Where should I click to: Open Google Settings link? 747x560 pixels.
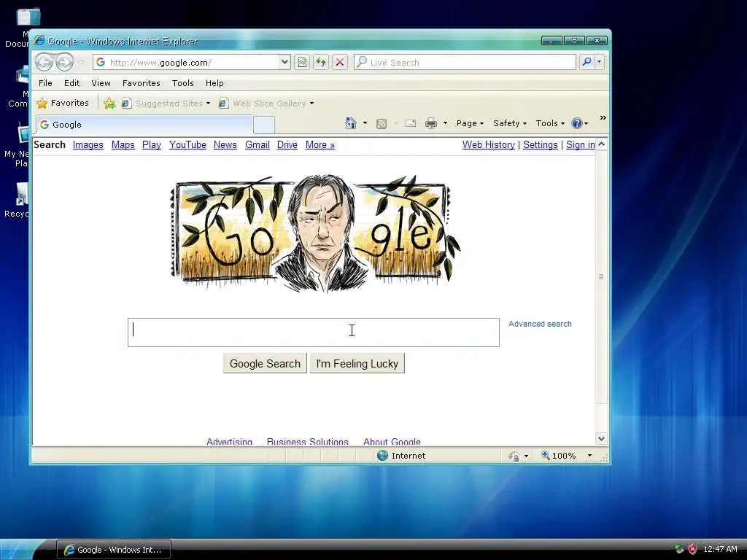(541, 145)
